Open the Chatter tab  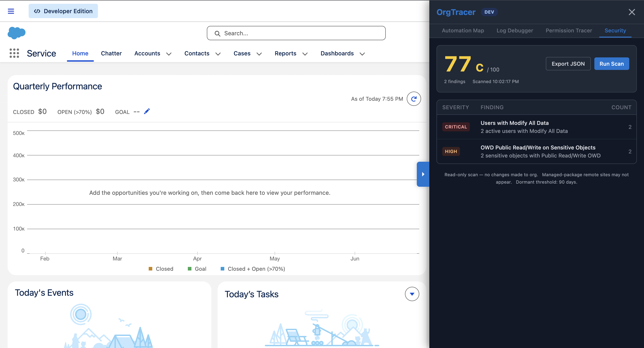[x=111, y=53]
